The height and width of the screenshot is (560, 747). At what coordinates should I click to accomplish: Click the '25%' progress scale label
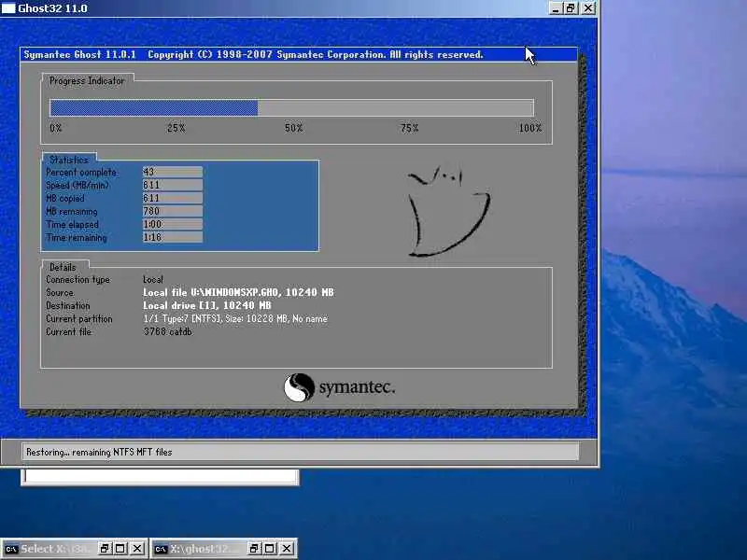pyautogui.click(x=176, y=128)
